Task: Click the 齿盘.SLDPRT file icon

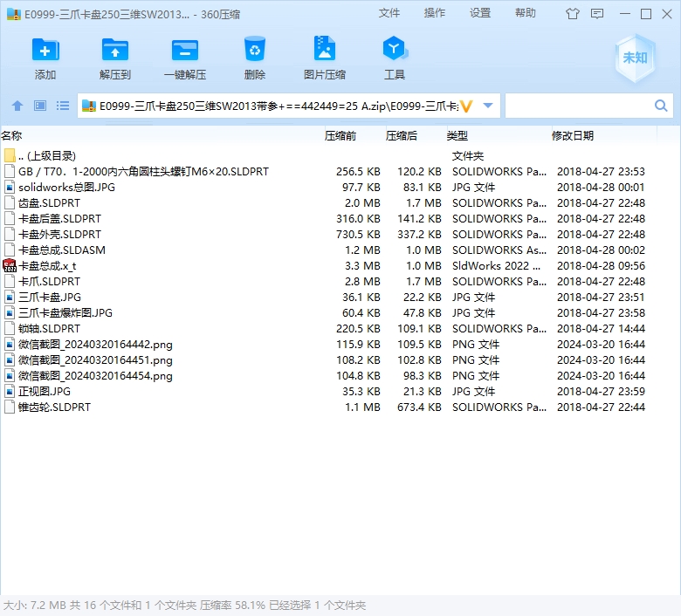Action: [x=10, y=202]
